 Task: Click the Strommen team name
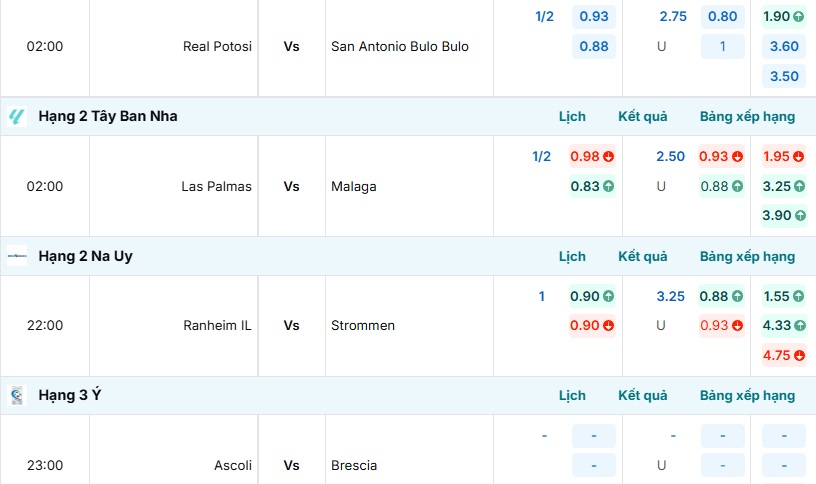363,326
